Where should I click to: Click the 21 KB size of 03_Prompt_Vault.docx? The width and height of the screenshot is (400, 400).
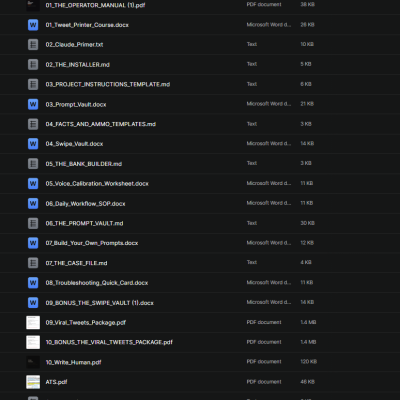pyautogui.click(x=307, y=104)
